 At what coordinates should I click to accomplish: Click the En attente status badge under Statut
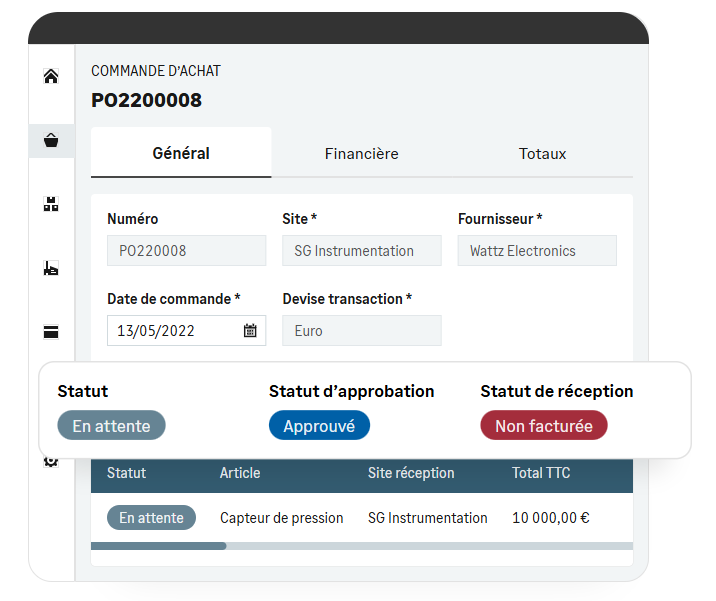[x=111, y=426]
